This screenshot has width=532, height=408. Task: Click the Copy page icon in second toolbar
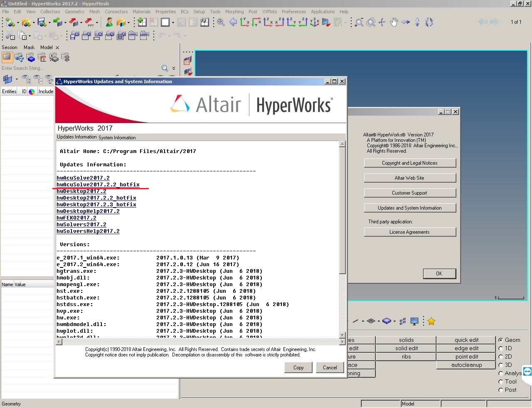coord(22,36)
